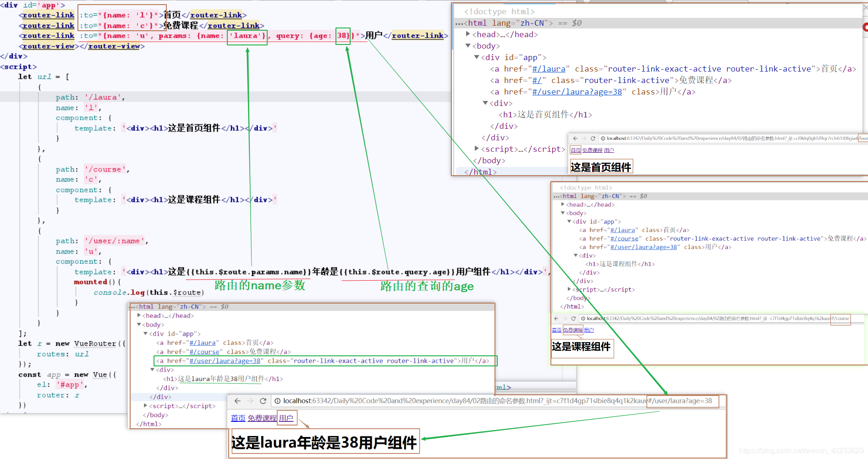Click 首页 link on page showing 这是首页组件
The width and height of the screenshot is (868, 459).
click(x=576, y=150)
